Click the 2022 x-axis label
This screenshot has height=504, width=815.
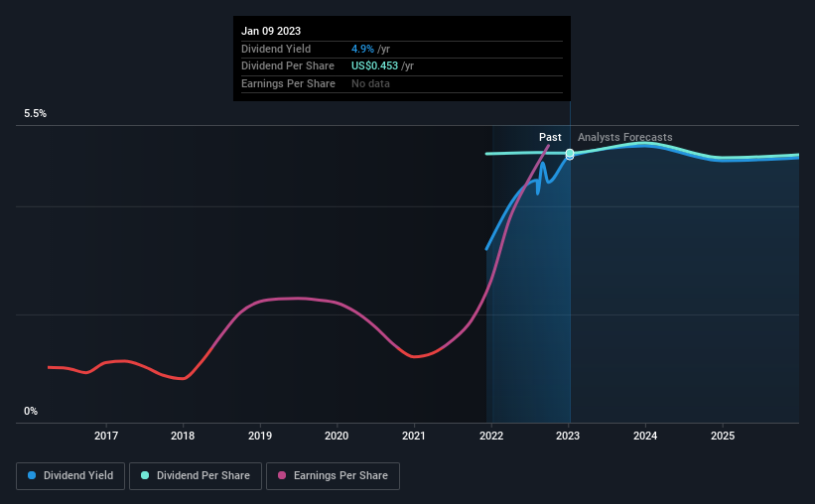click(491, 436)
